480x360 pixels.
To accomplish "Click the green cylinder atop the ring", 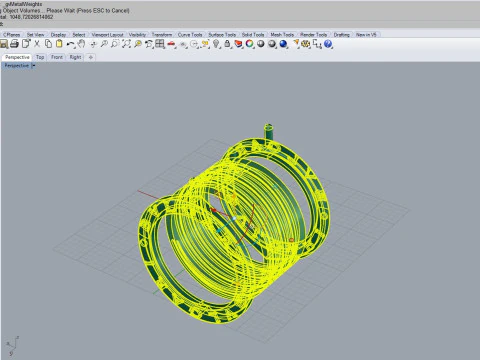I will point(268,132).
